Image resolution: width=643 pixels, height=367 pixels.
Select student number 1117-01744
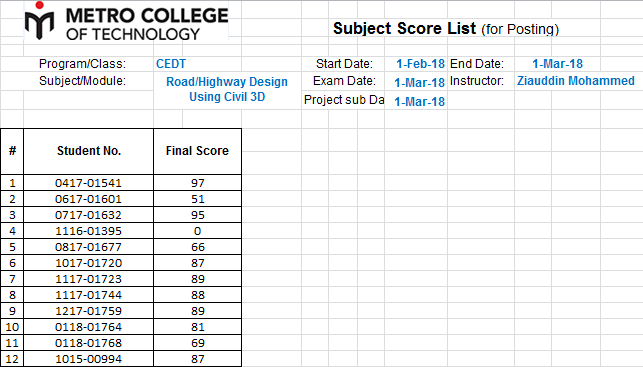[x=89, y=295]
